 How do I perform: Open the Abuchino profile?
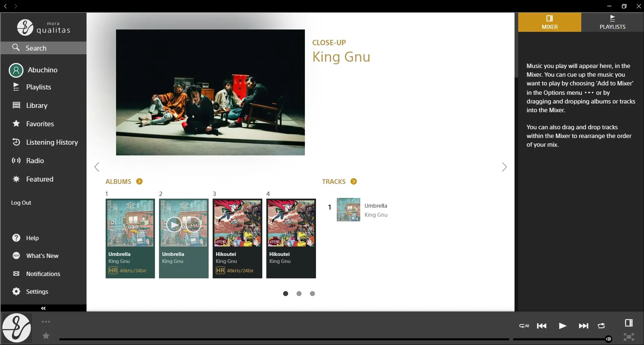(34, 70)
